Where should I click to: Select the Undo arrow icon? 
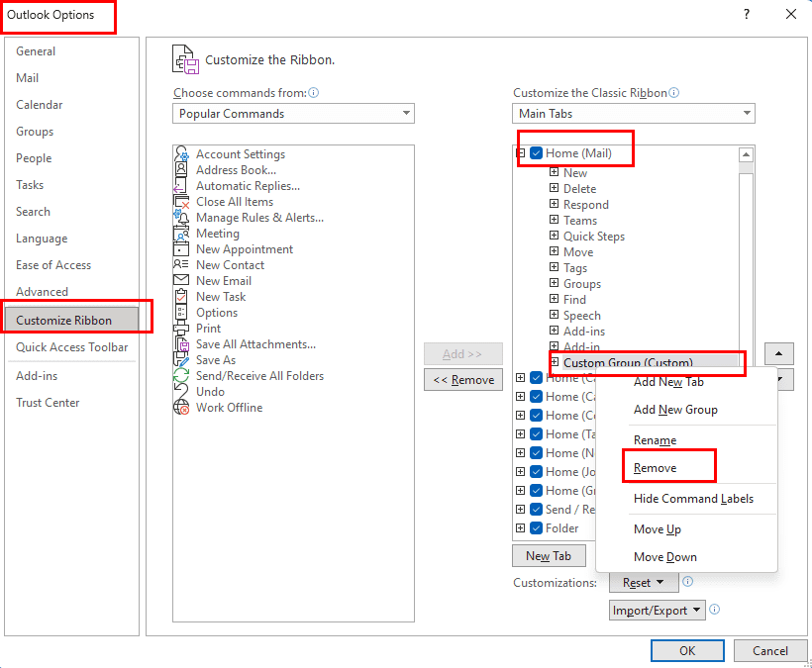[181, 392]
